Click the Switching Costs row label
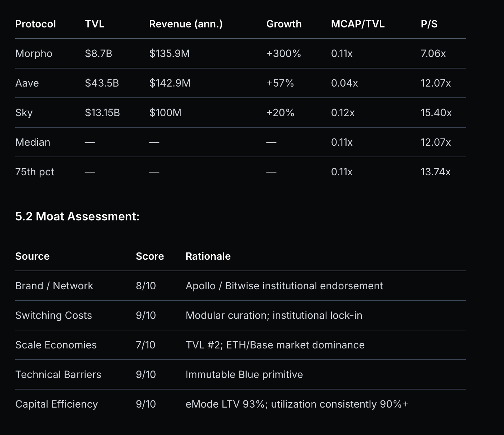Screen dimensions: 504x435 click(x=53, y=315)
